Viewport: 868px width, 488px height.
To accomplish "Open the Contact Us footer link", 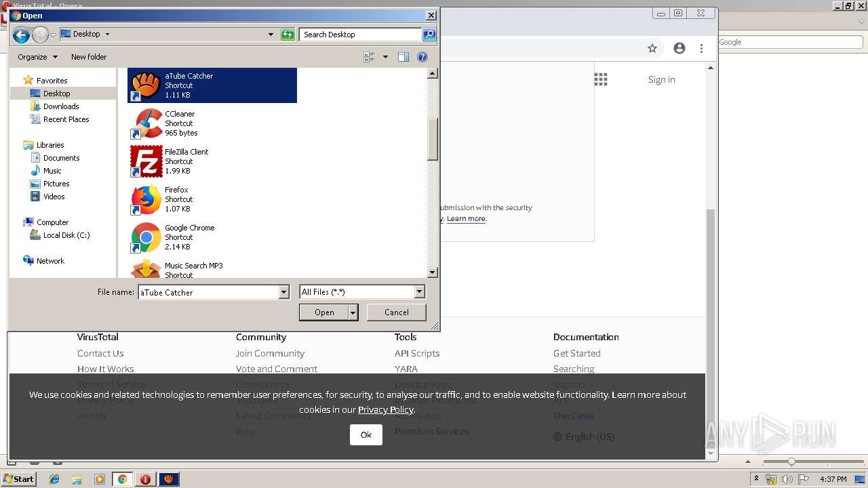I will click(x=100, y=353).
